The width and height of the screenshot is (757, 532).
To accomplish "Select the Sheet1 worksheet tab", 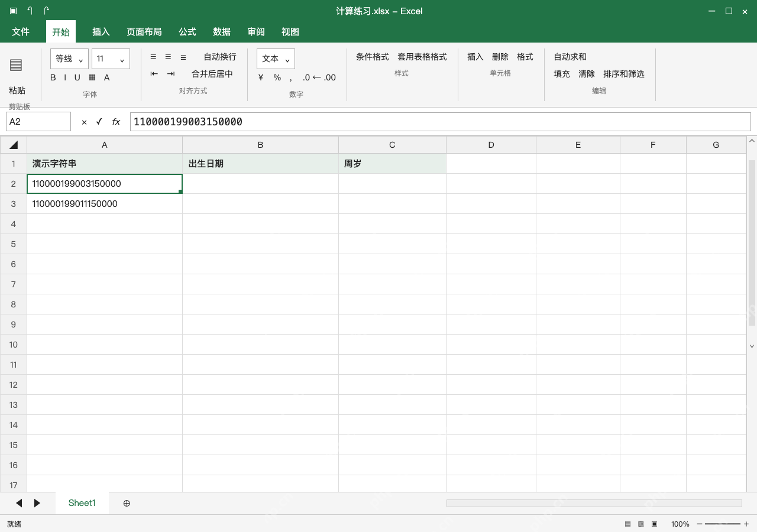I will tap(82, 503).
